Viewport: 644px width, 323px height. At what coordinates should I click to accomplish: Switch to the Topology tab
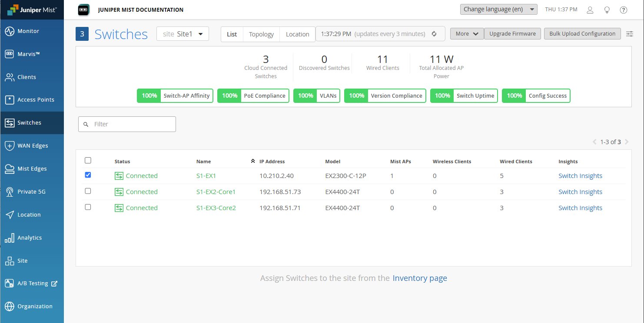pos(261,34)
